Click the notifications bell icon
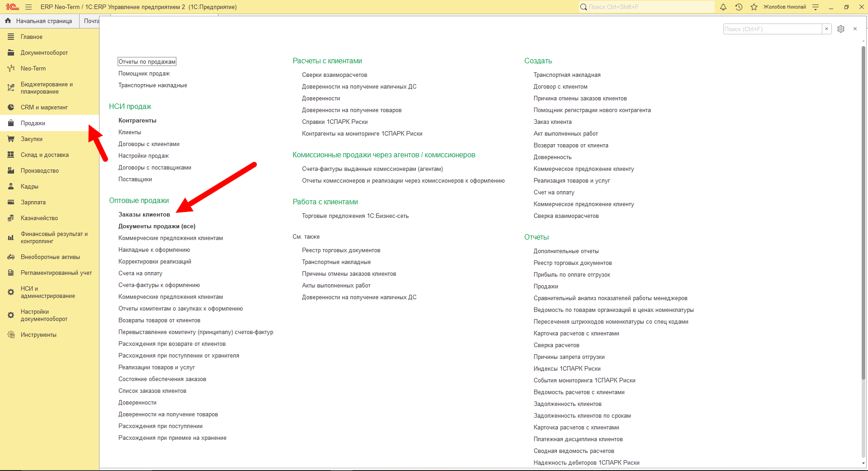Viewport: 868px width, 471px height. [723, 7]
